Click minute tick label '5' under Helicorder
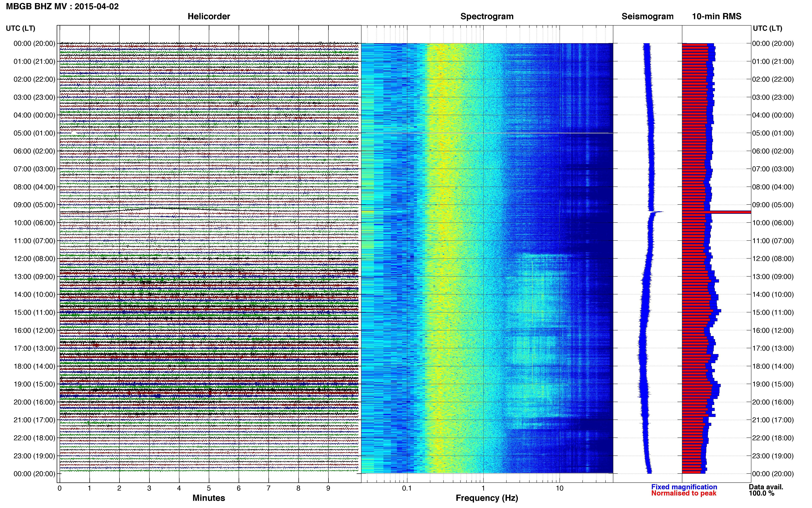 coord(209,488)
